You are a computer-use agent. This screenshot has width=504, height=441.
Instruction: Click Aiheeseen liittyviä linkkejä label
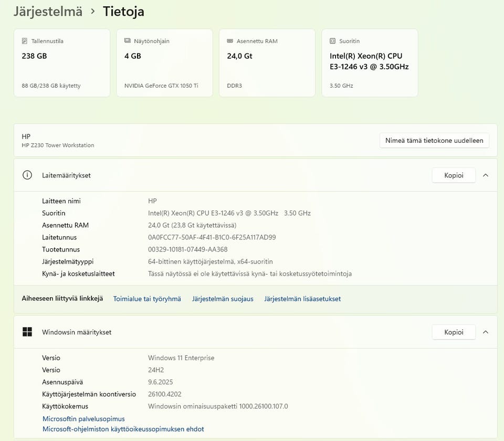[62, 299]
